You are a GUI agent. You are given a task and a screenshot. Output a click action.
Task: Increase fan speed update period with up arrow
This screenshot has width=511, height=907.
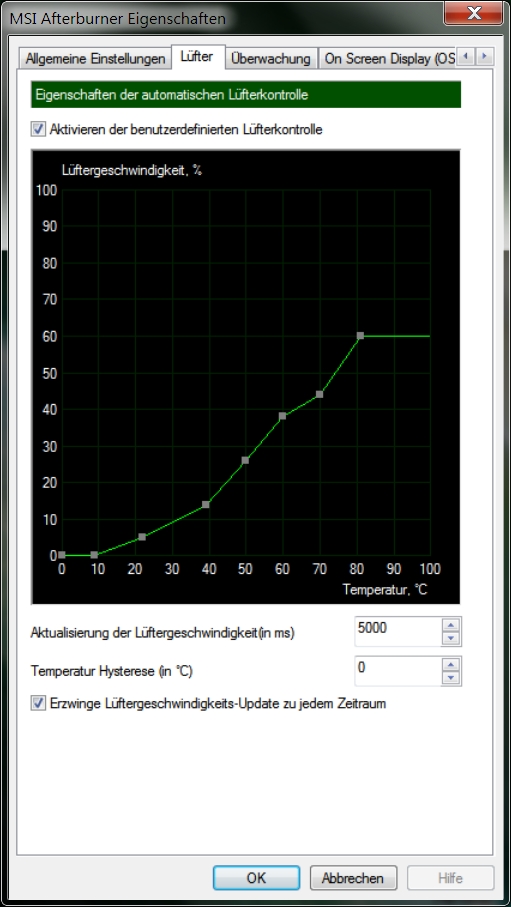[452, 625]
